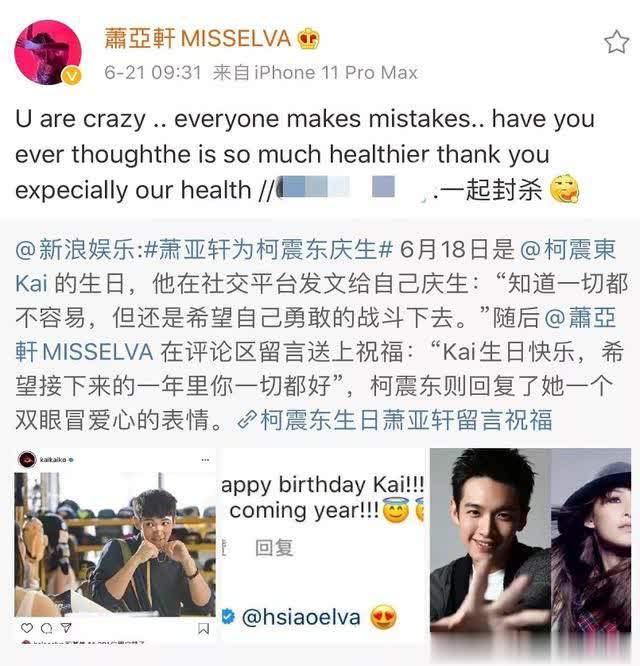Click the favorite star icon
The height and width of the screenshot is (666, 640).
click(x=616, y=42)
